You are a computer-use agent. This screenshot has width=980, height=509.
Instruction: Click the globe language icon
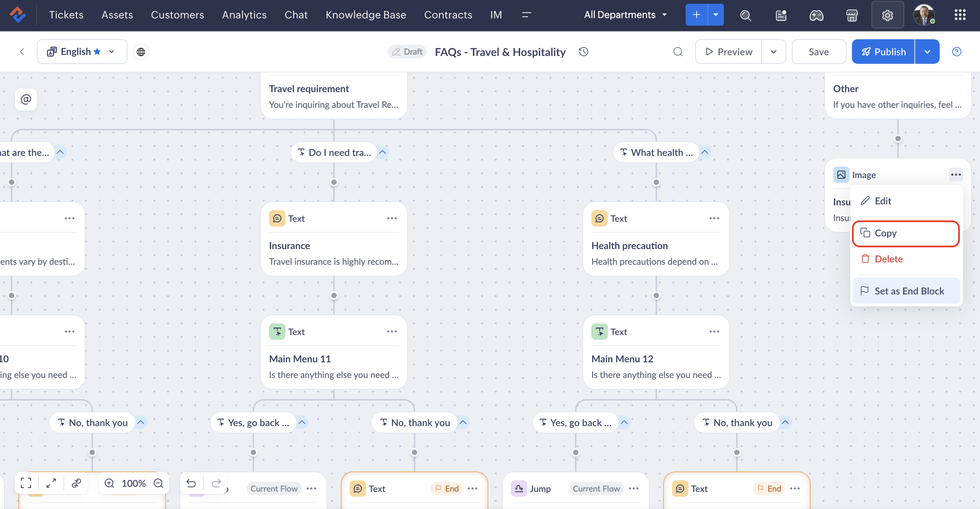tap(141, 52)
